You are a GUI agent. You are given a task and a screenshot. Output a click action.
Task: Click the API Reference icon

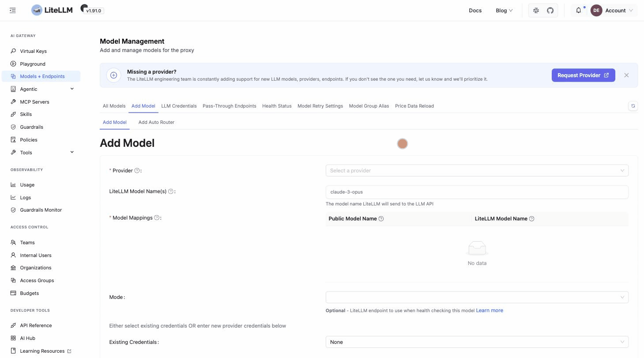[13, 325]
